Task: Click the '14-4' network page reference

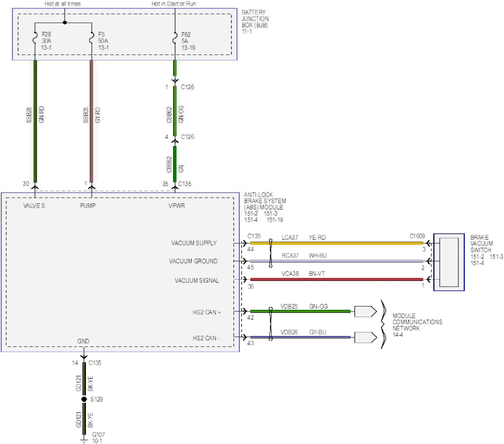Action: pyautogui.click(x=398, y=335)
